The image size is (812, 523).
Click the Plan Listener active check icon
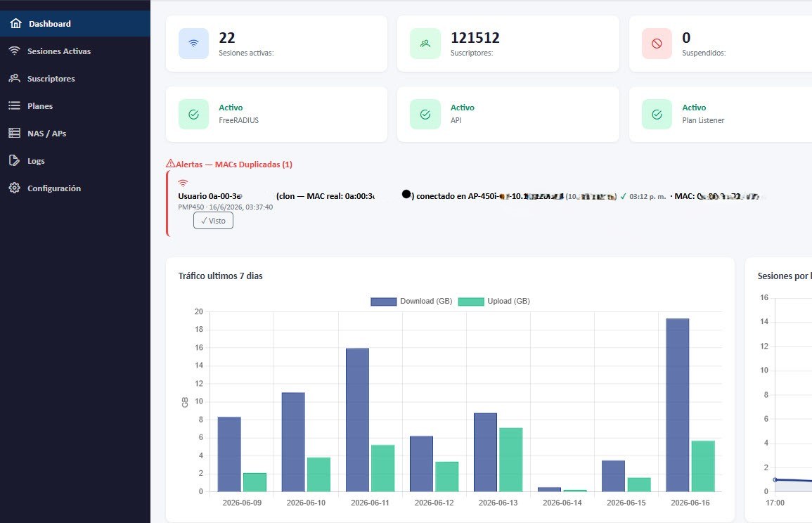[x=657, y=115]
